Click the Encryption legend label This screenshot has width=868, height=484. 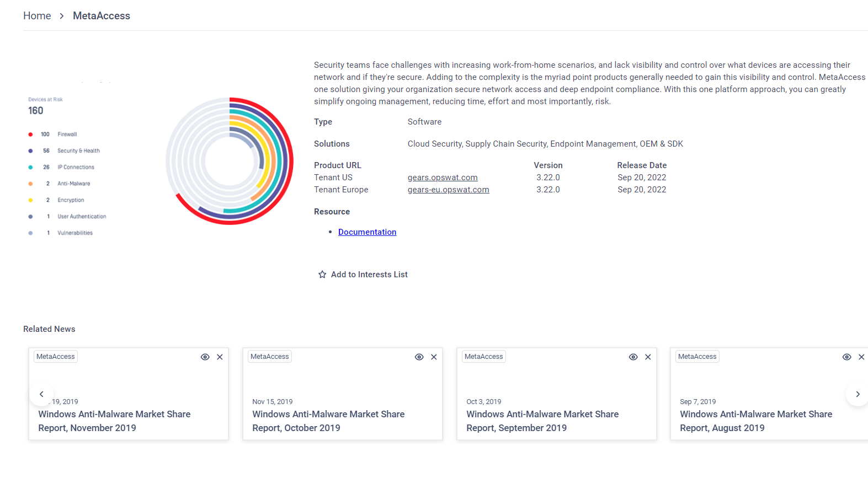point(71,201)
